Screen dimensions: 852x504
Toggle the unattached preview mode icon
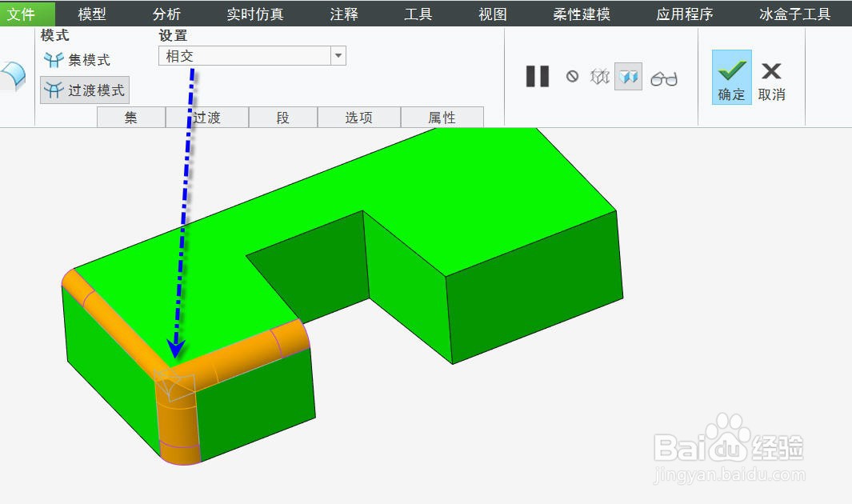[600, 77]
